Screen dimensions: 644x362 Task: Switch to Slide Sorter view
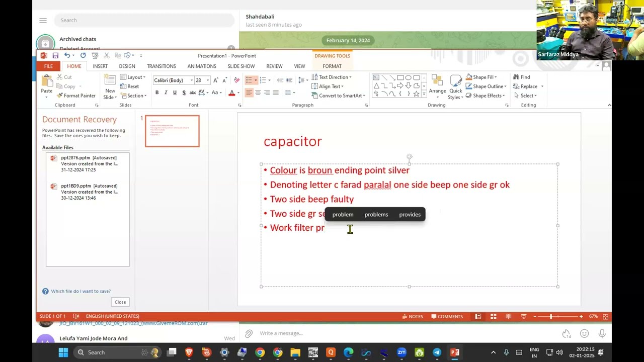pyautogui.click(x=494, y=316)
